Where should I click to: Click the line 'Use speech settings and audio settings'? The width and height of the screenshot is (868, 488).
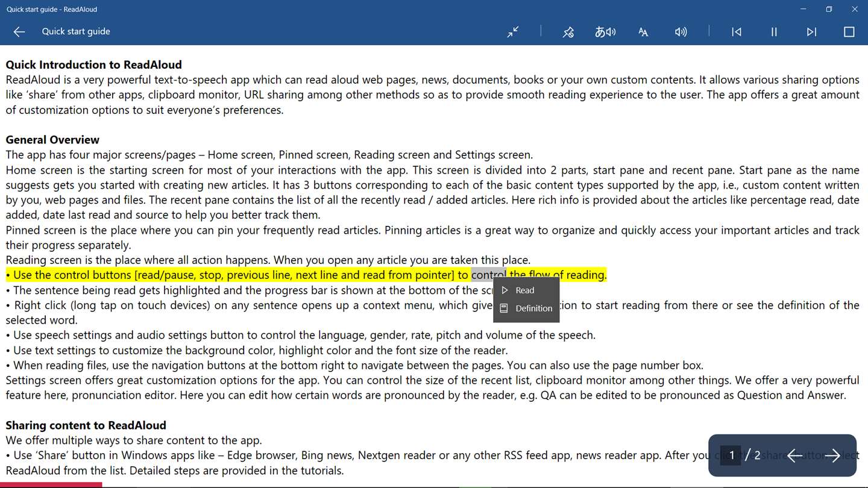tap(301, 335)
